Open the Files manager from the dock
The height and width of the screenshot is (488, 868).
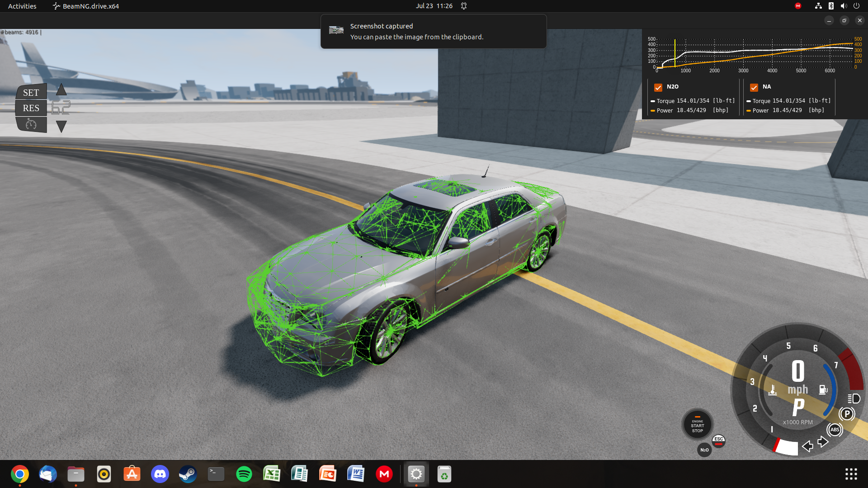(x=76, y=474)
